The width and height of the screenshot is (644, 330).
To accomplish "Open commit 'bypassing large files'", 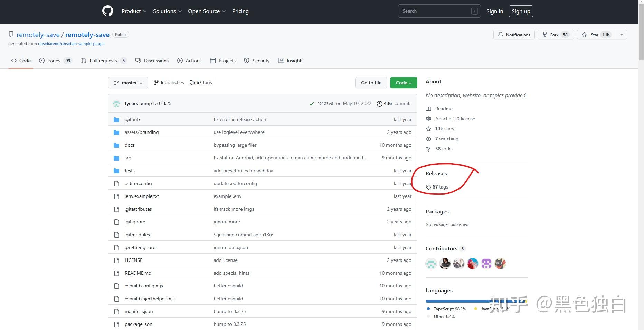I will tap(235, 145).
